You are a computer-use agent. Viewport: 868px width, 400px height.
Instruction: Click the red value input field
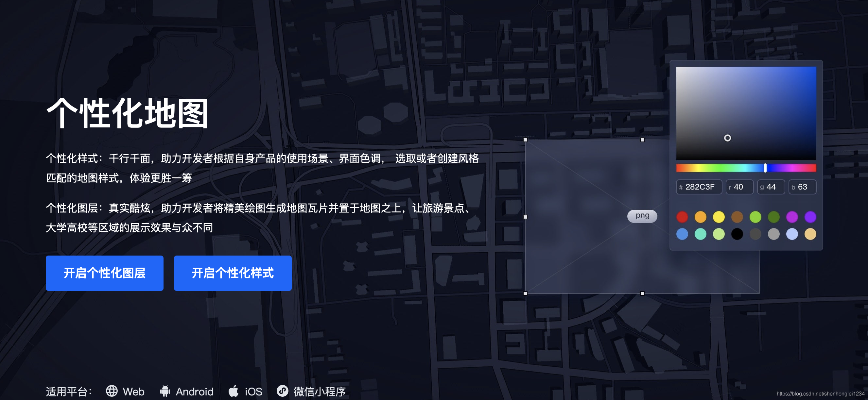739,187
